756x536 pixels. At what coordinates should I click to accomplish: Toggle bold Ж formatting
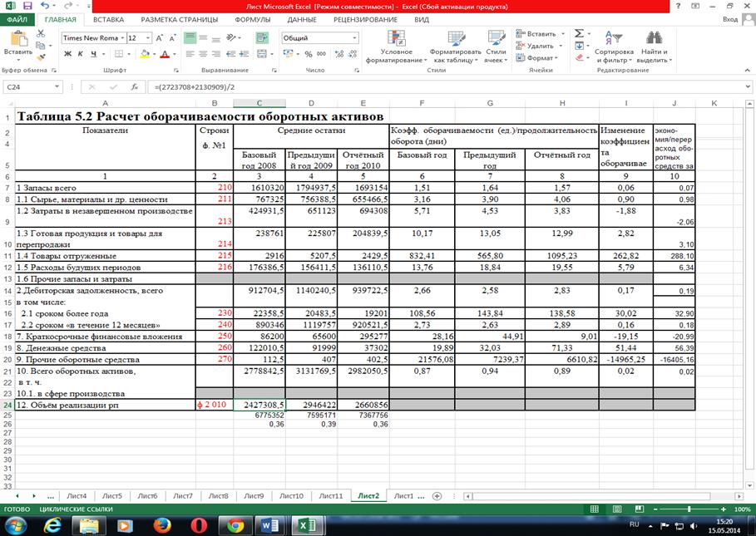click(x=68, y=54)
